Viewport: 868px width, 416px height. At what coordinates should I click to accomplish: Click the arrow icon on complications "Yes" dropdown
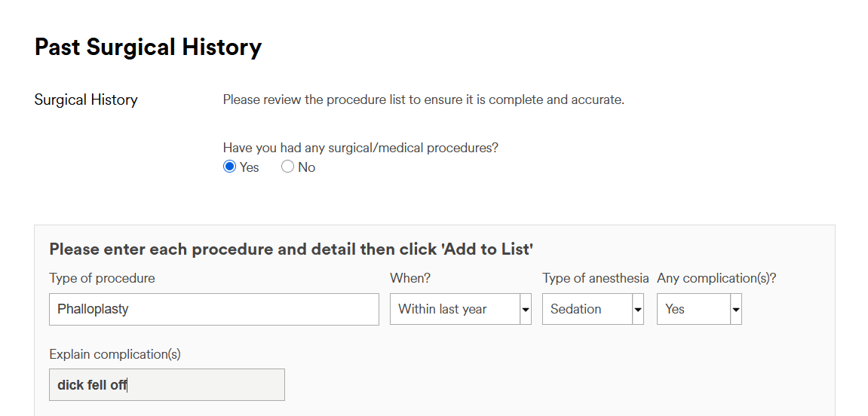tap(736, 310)
